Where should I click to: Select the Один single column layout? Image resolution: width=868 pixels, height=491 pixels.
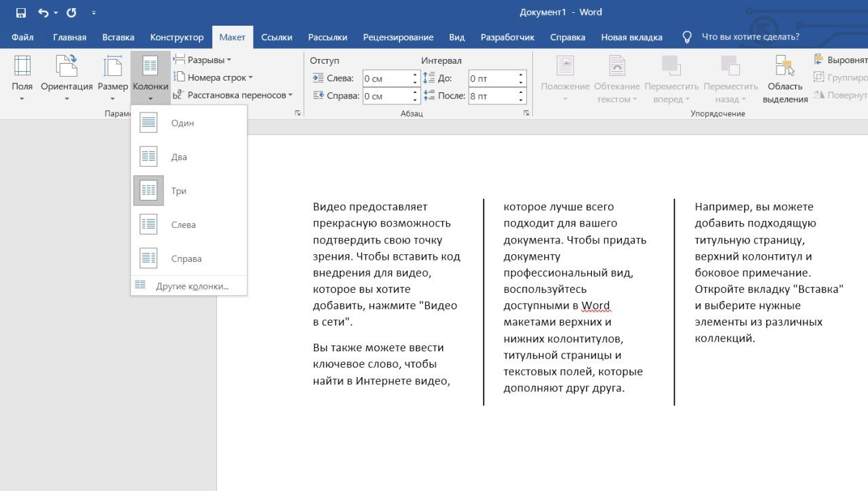point(183,123)
